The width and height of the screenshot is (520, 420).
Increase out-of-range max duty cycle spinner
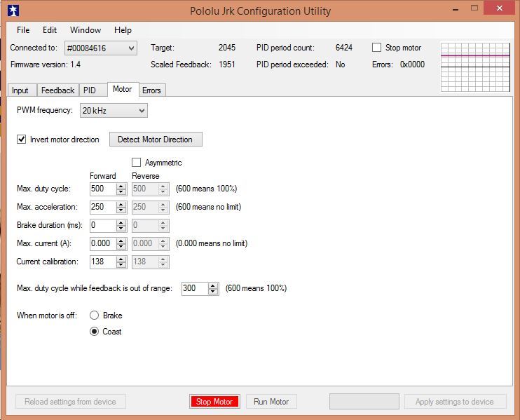point(212,285)
